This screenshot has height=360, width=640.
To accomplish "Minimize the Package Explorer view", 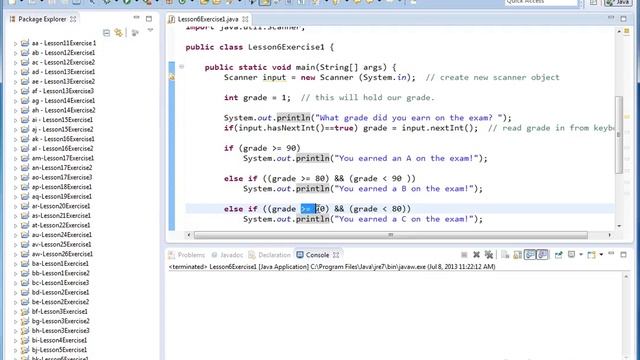I will point(136,18).
